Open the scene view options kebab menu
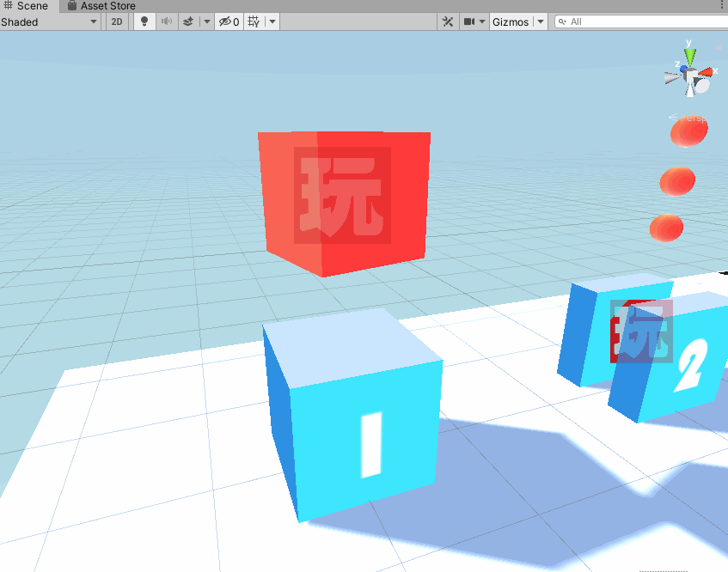This screenshot has width=728, height=572. 722,5
